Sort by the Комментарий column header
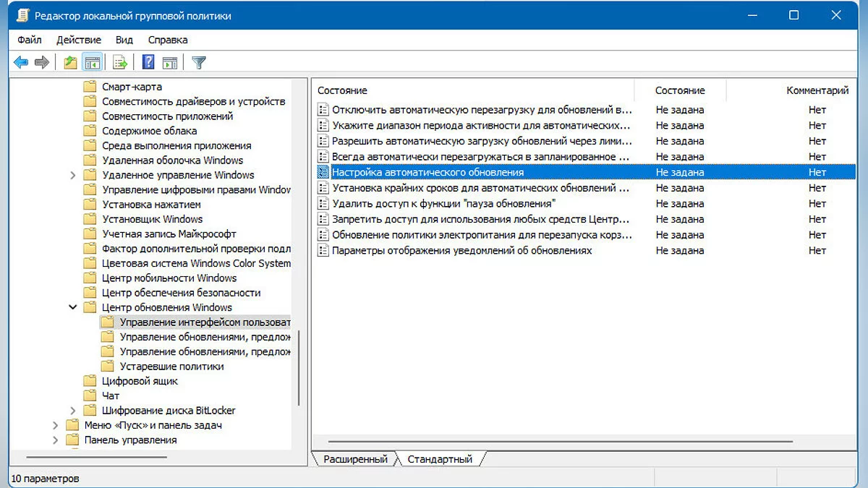Viewport: 868px width, 488px height. (x=817, y=90)
